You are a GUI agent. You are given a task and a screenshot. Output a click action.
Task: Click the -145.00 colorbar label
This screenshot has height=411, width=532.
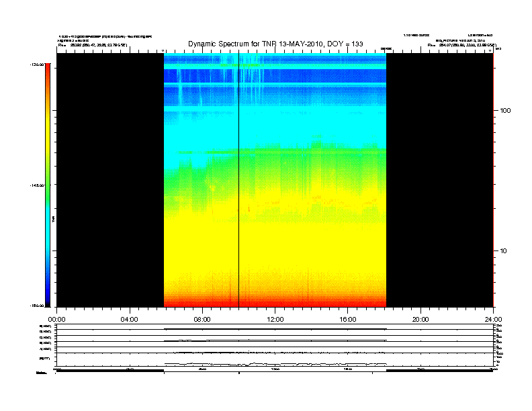click(37, 185)
